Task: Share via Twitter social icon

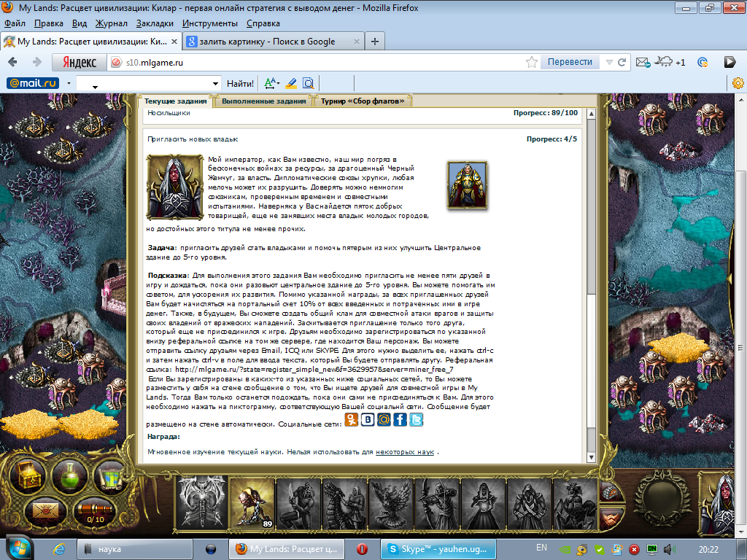Action: 416,419
